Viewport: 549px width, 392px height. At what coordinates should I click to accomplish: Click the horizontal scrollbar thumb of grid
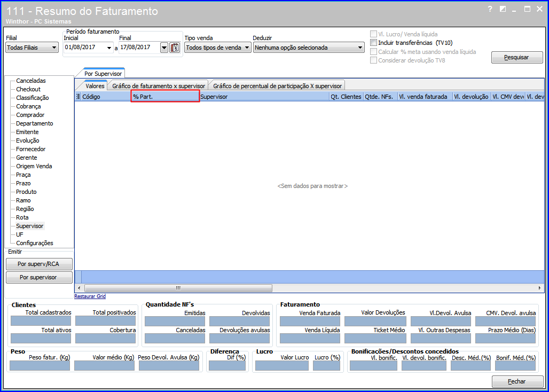click(x=178, y=288)
